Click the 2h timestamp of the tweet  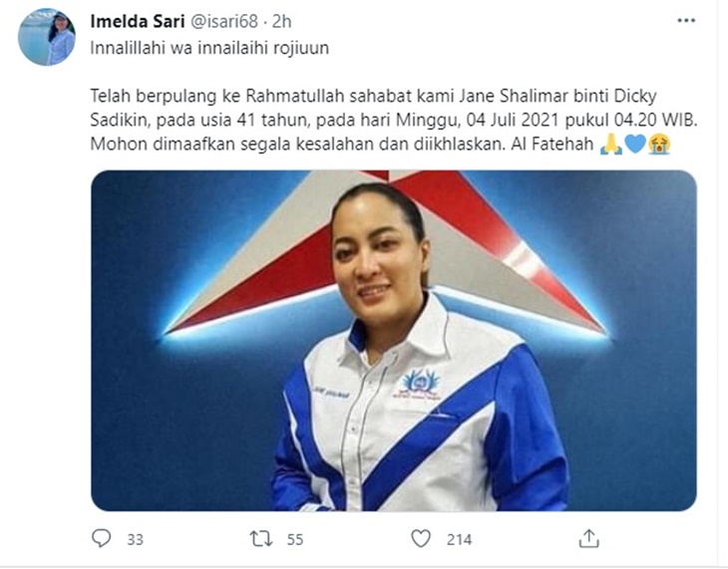click(x=281, y=21)
